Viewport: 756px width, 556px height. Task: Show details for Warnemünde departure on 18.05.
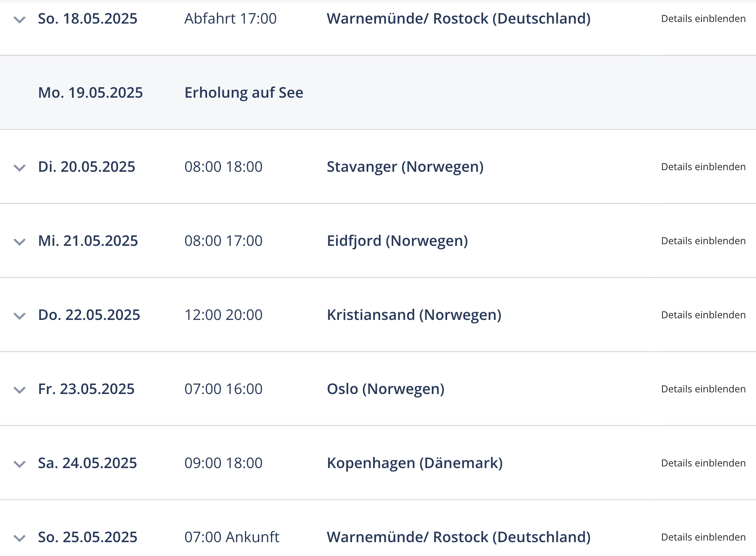tap(703, 19)
